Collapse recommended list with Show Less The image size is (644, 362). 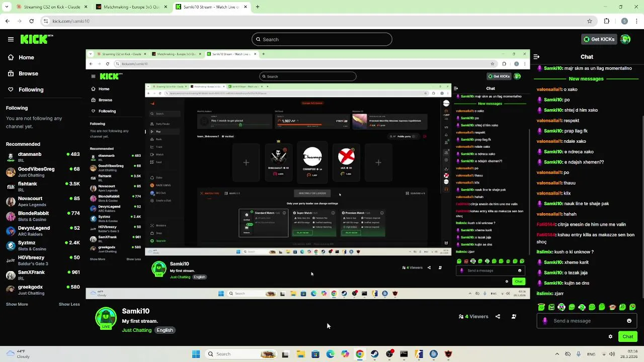pos(69,304)
